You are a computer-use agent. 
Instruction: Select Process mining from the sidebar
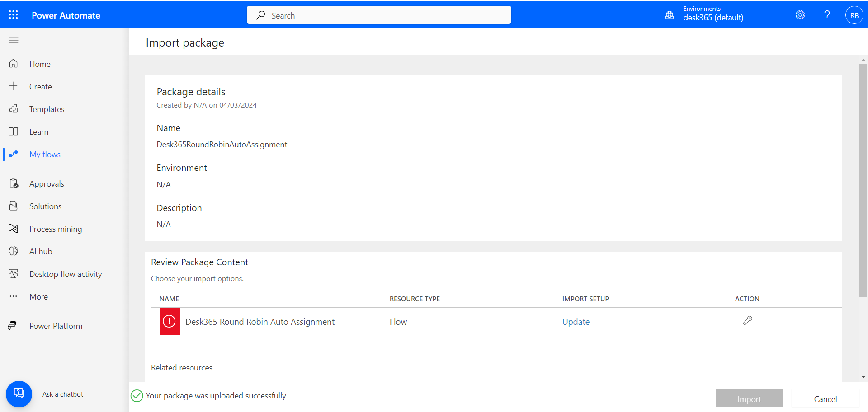pyautogui.click(x=55, y=229)
